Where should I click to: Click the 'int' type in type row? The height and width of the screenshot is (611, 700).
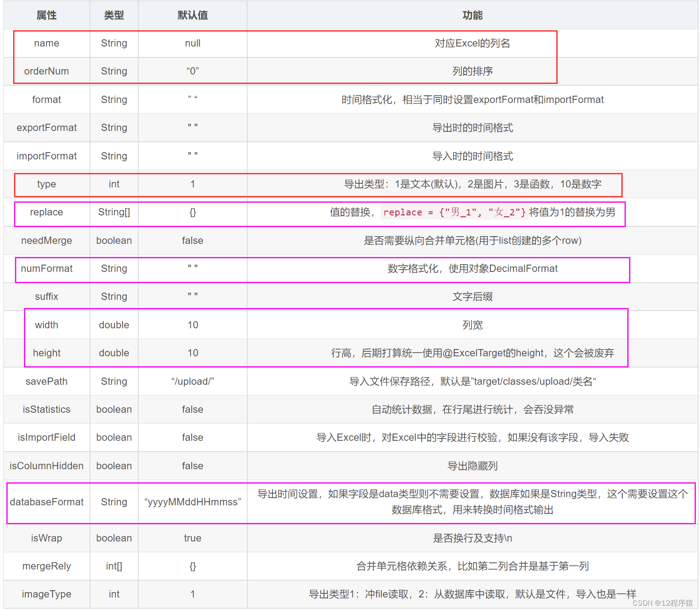(x=114, y=184)
